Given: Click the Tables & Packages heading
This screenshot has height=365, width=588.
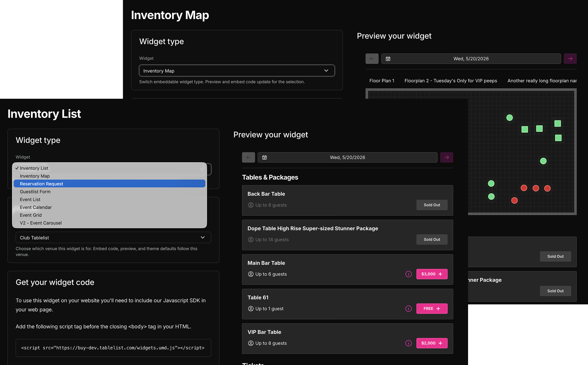Looking at the screenshot, I should (x=270, y=177).
